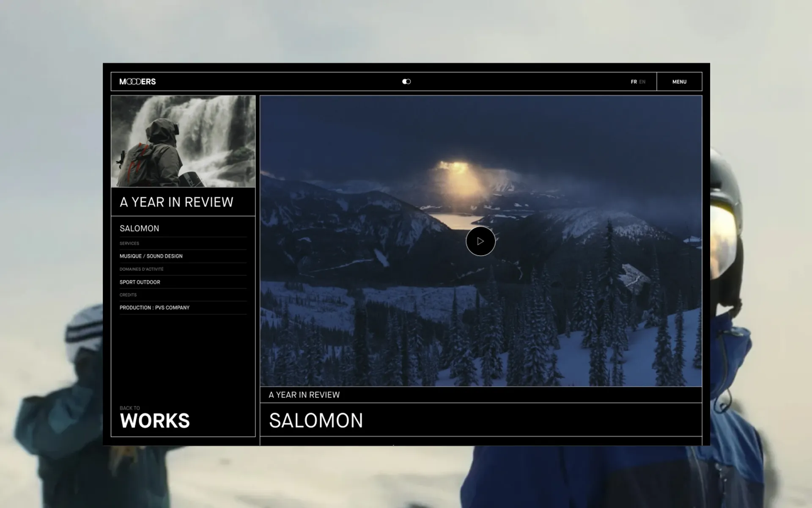Switch language to FR
The height and width of the screenshot is (508, 812).
[634, 82]
